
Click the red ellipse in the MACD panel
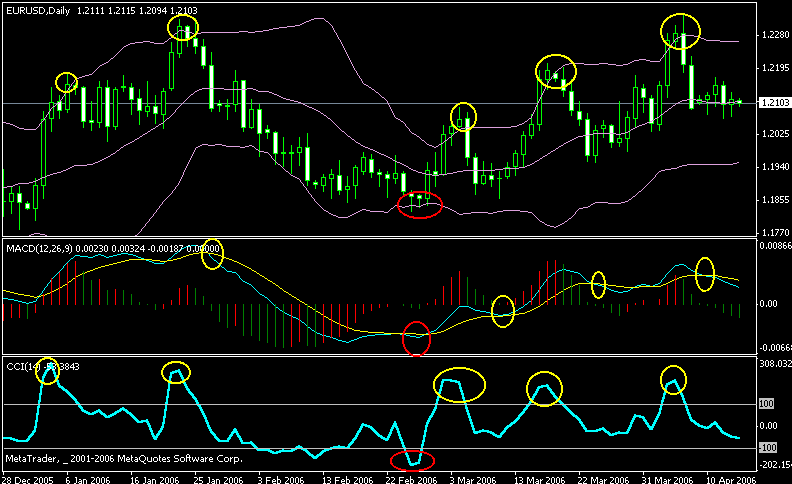[416, 338]
